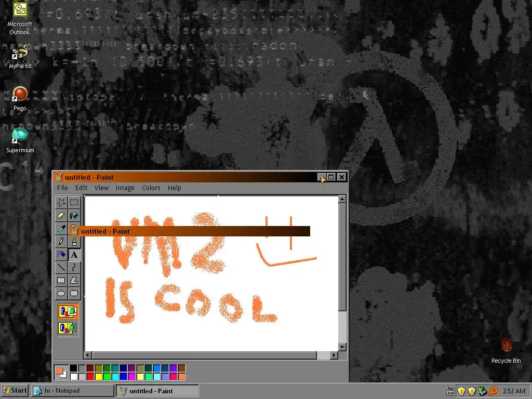Select the cyan color swatch

[115, 376]
